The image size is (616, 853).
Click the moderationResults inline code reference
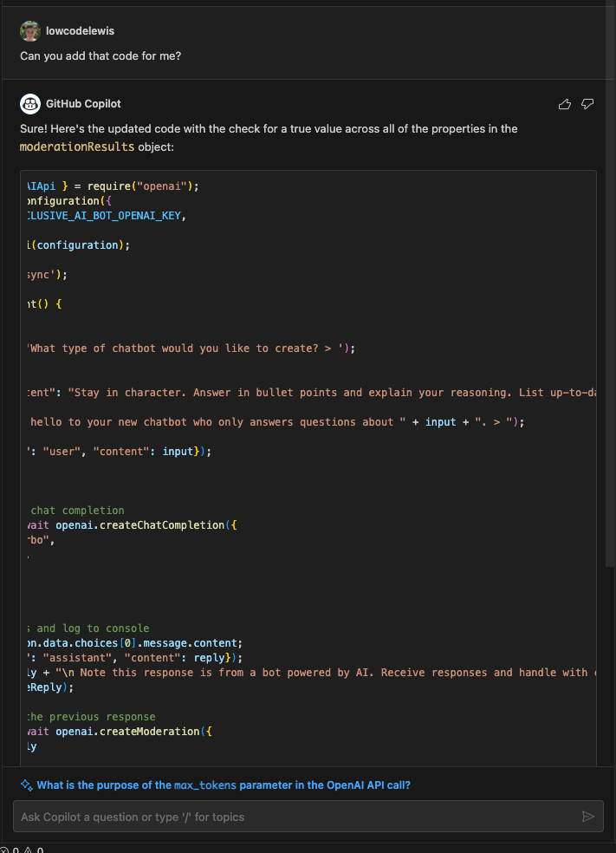(x=77, y=147)
